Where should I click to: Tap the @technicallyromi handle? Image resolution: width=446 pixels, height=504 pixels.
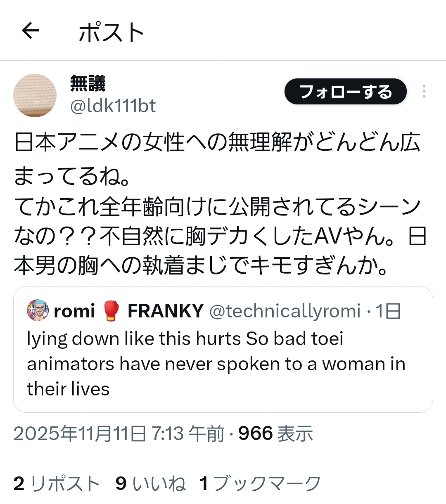[285, 311]
